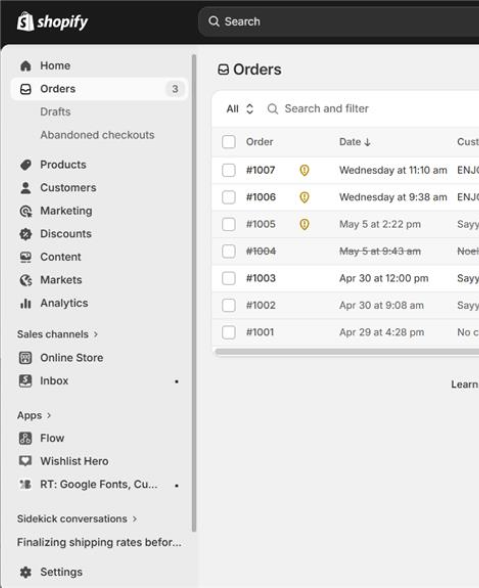Screen dimensions: 479x588
Task: Tick the checkbox for order #1003
Action: [x=229, y=278]
